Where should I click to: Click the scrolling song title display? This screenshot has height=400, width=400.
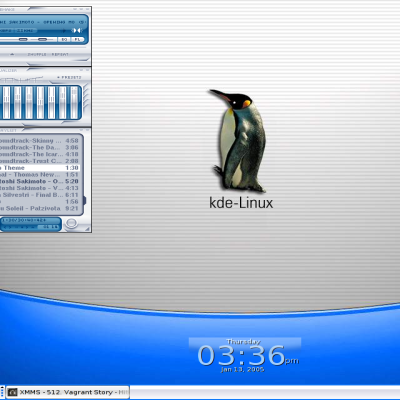[x=43, y=22]
